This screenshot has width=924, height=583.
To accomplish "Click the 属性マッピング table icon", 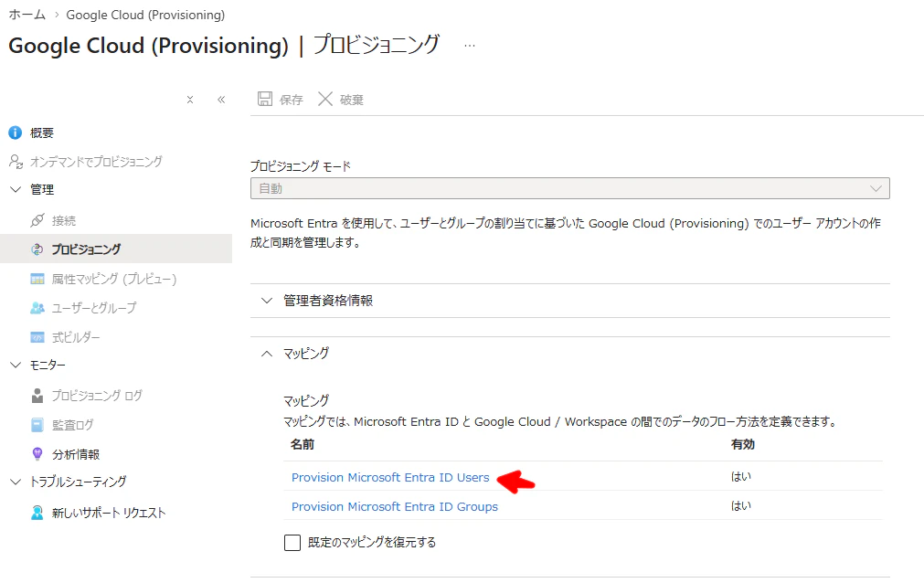I will (x=37, y=279).
